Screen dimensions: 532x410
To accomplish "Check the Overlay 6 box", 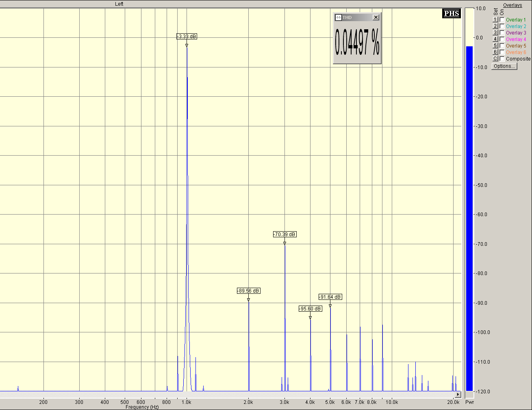I will 502,52.
